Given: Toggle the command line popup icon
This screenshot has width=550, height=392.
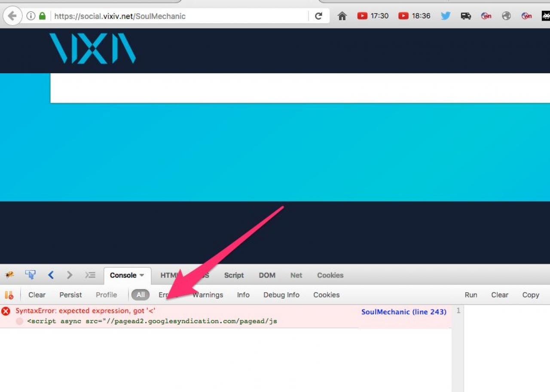Looking at the screenshot, I should point(90,275).
